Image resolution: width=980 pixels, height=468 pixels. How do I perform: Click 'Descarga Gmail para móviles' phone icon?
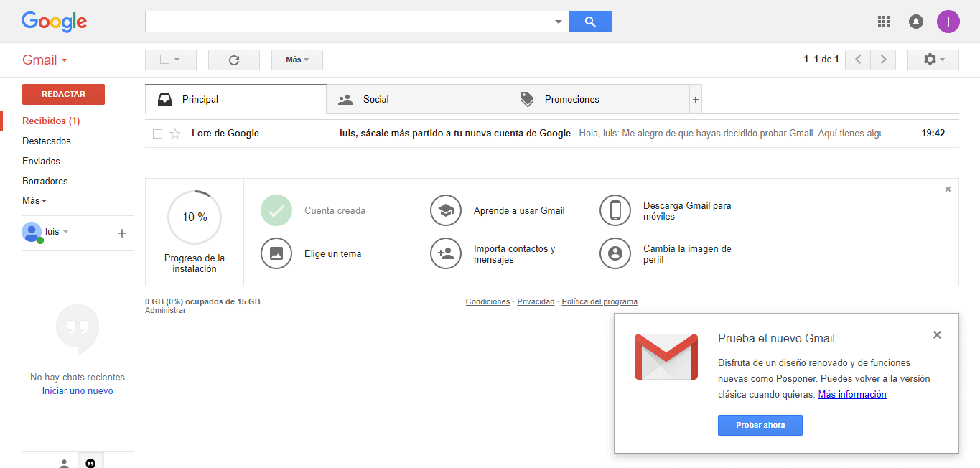pyautogui.click(x=615, y=210)
